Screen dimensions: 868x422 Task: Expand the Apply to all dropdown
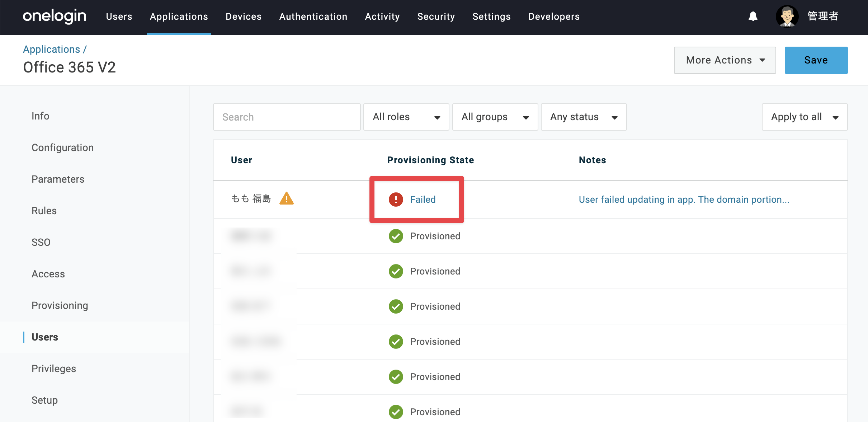pos(805,117)
